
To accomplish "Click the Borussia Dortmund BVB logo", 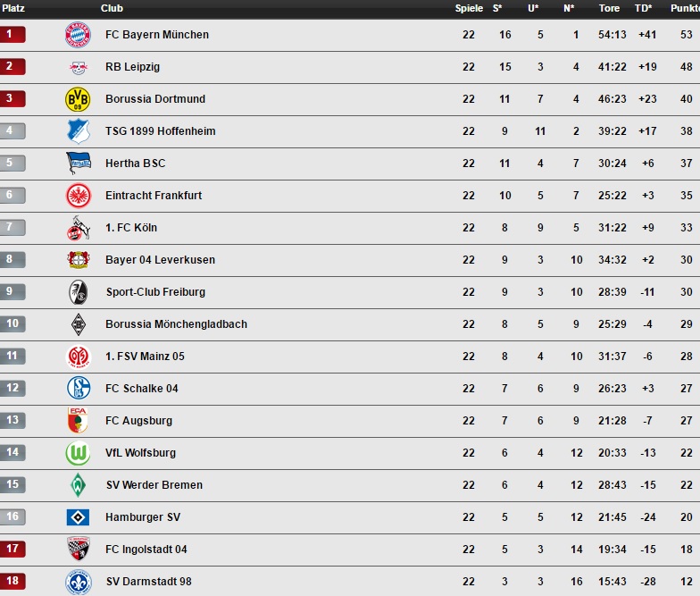I will tap(79, 99).
